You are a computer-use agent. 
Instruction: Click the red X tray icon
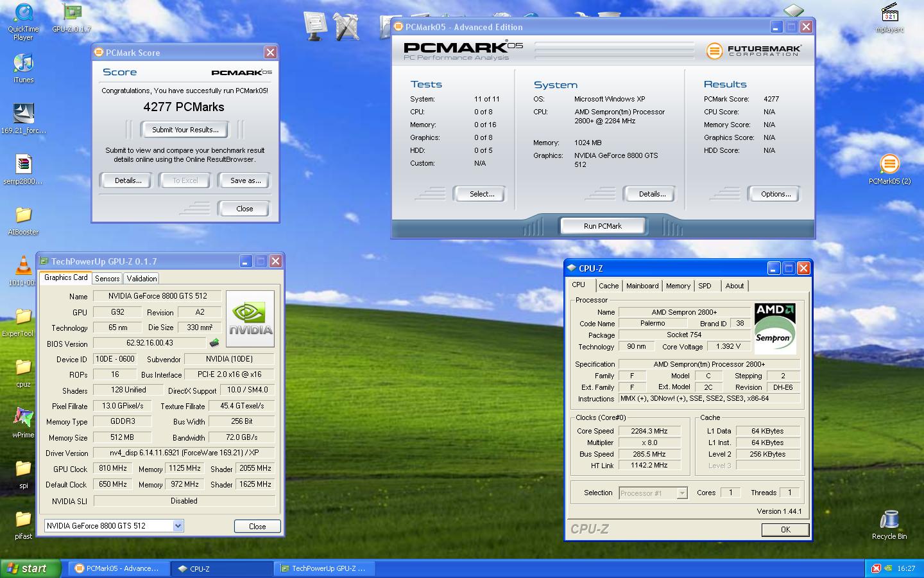click(x=877, y=568)
